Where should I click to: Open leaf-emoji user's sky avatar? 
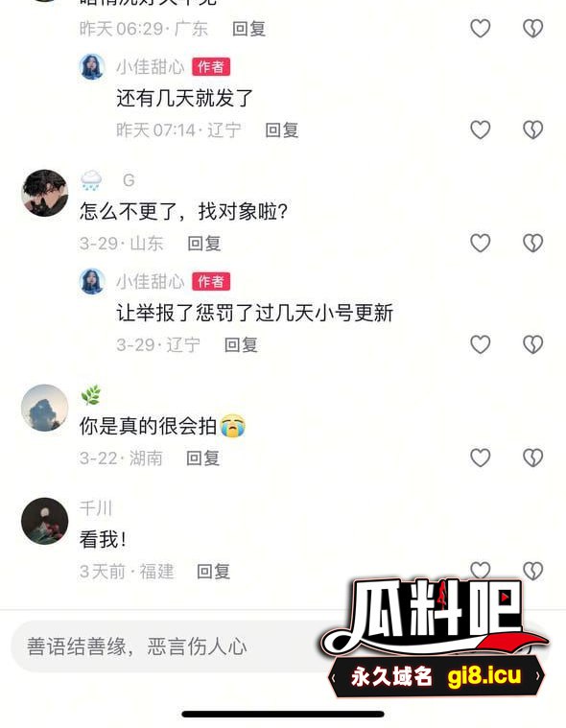44,408
